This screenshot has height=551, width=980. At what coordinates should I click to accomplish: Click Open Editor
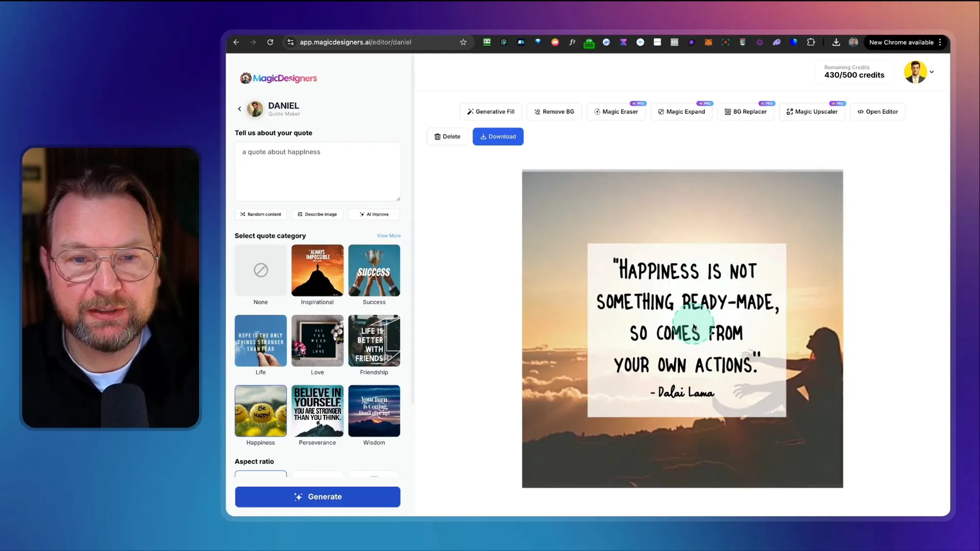[x=878, y=111]
